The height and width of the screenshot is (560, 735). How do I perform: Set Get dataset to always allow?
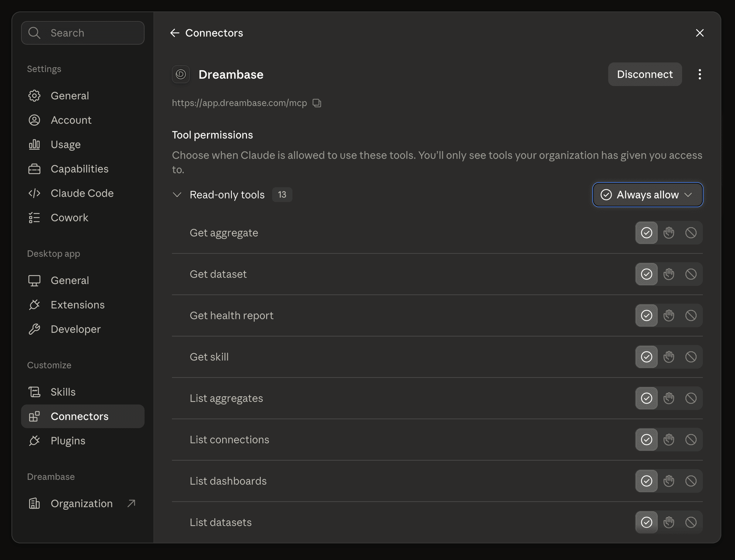click(x=647, y=274)
